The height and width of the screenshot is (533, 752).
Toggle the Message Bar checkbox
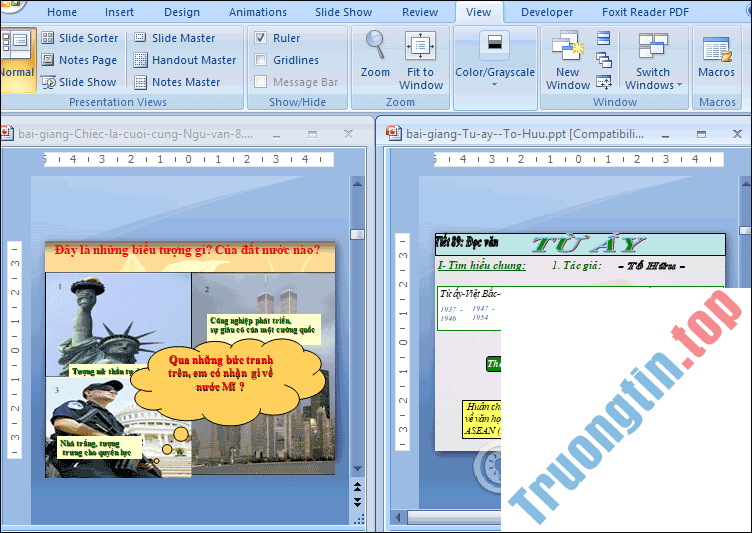pos(260,82)
